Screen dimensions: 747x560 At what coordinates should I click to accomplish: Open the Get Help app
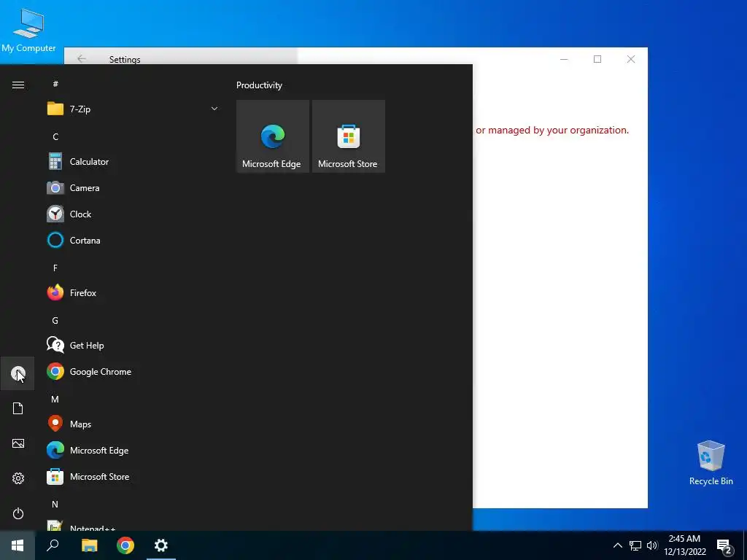tap(133, 345)
